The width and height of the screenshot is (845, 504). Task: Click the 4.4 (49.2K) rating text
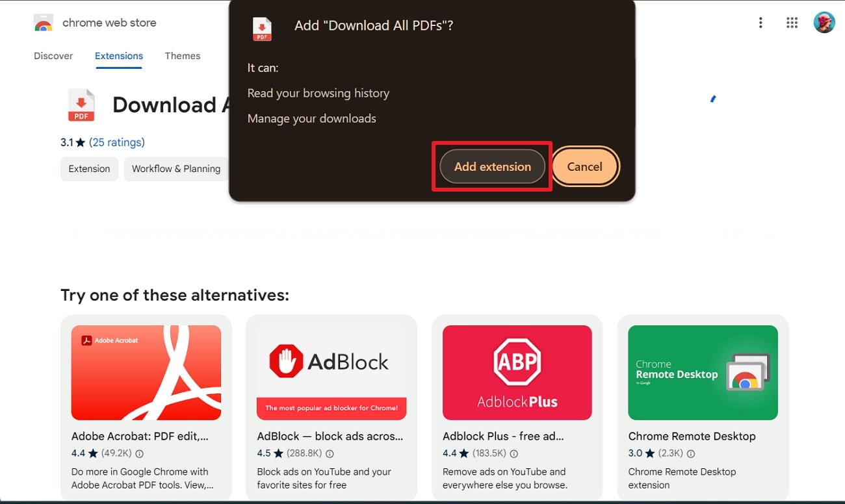point(101,453)
